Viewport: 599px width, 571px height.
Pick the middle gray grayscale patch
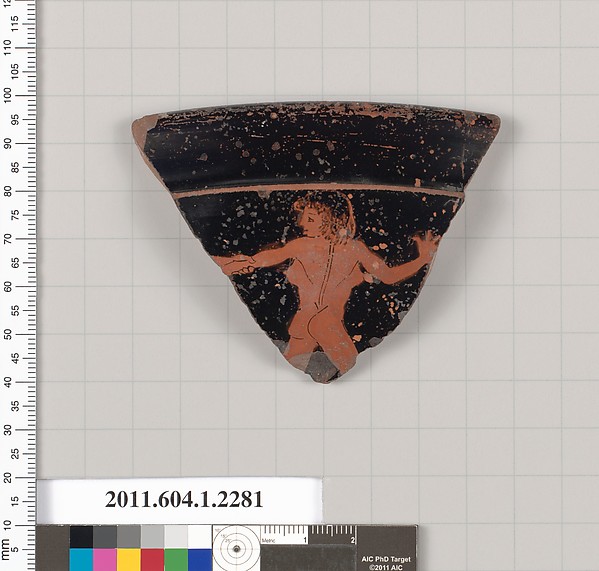tap(129, 537)
